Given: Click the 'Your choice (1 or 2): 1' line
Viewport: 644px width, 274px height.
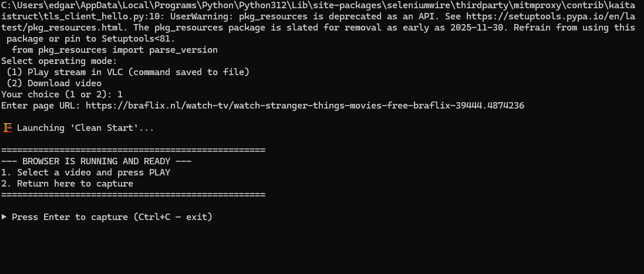Looking at the screenshot, I should tap(62, 94).
